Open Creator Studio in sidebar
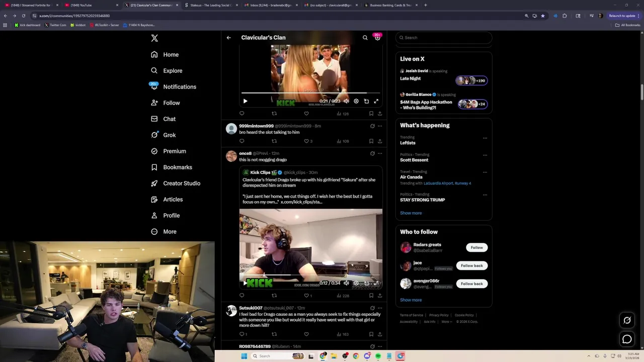This screenshot has width=644, height=362. point(175,184)
